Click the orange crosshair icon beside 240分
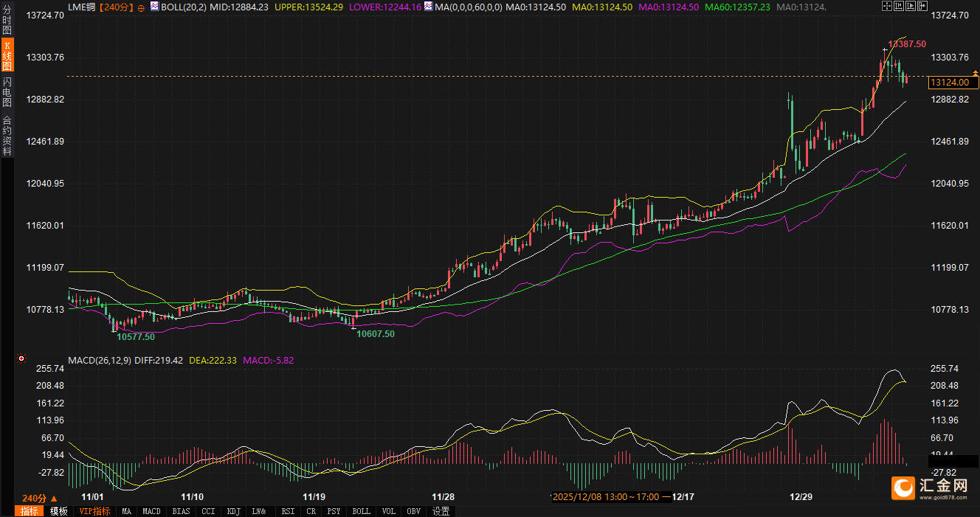This screenshot has height=517, width=980. click(x=140, y=7)
